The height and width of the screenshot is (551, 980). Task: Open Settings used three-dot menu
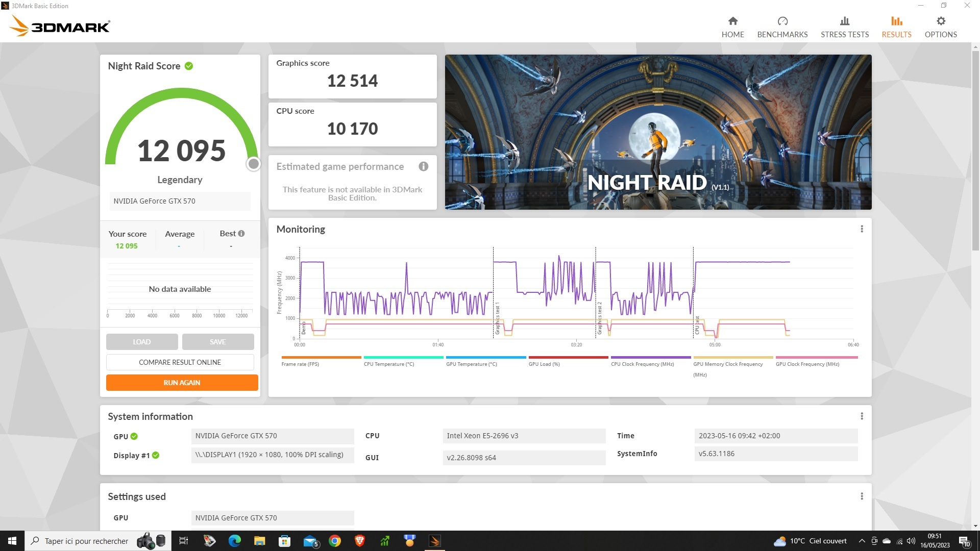point(862,496)
